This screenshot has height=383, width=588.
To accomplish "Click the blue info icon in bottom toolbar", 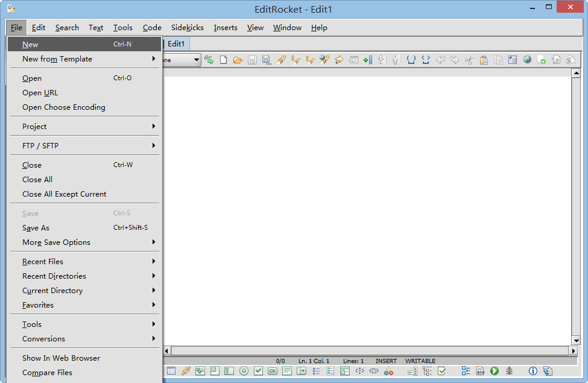I will click(533, 371).
